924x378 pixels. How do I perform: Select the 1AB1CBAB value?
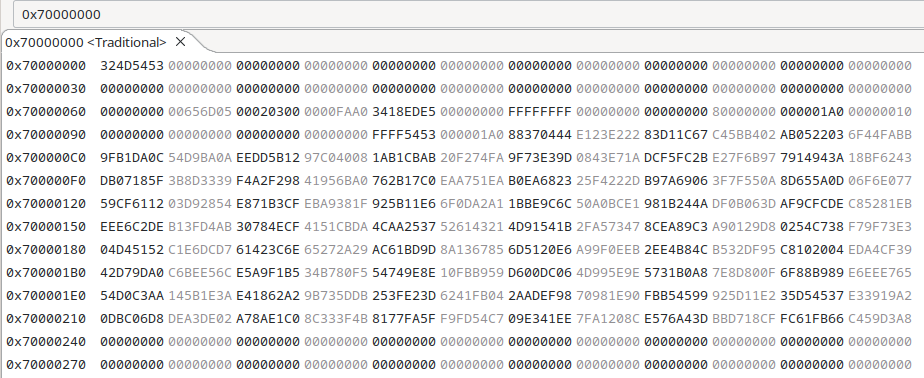coord(404,157)
